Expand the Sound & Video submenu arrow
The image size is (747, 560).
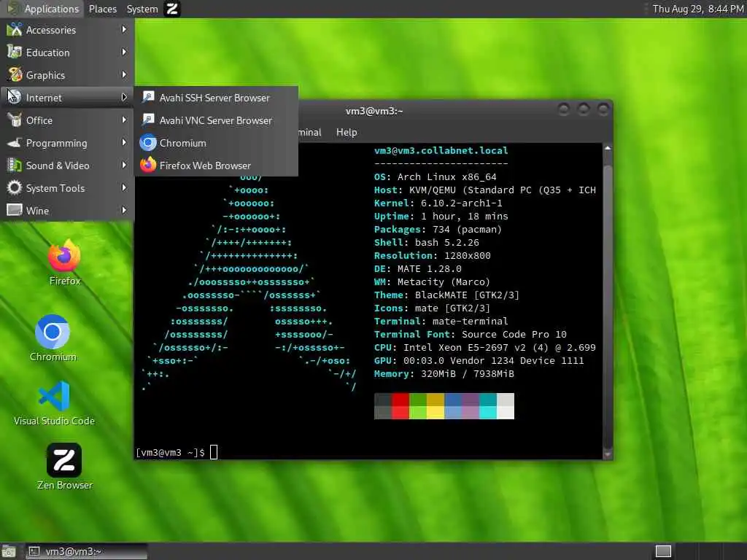pos(124,166)
